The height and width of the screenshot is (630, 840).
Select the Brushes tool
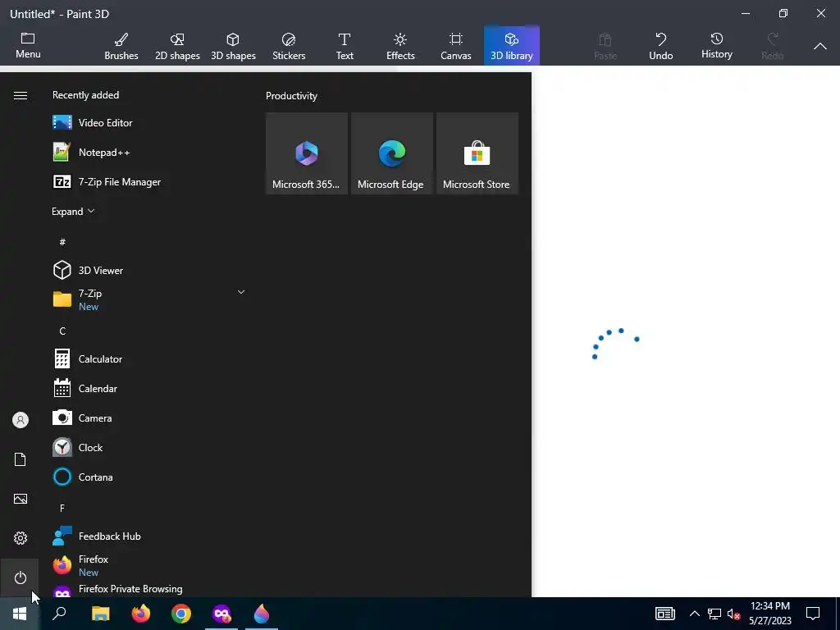pos(121,46)
